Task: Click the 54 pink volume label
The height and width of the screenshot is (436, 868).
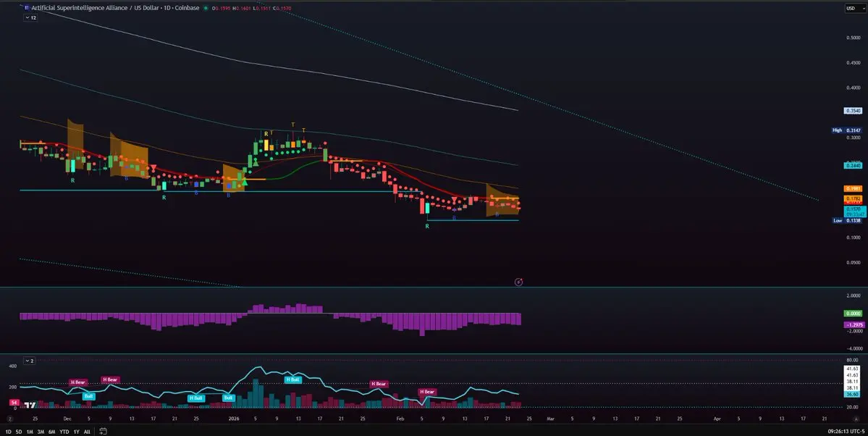Action: click(x=14, y=402)
